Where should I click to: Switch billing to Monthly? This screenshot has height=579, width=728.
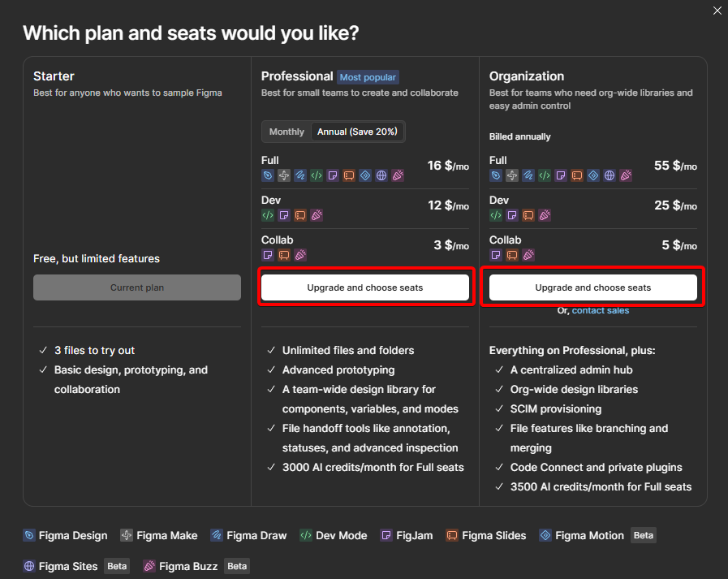286,132
